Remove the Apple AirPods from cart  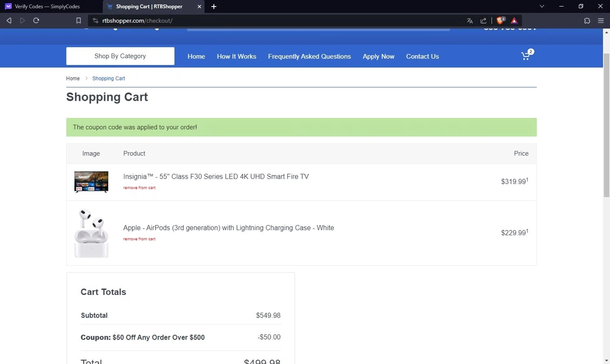coord(139,239)
